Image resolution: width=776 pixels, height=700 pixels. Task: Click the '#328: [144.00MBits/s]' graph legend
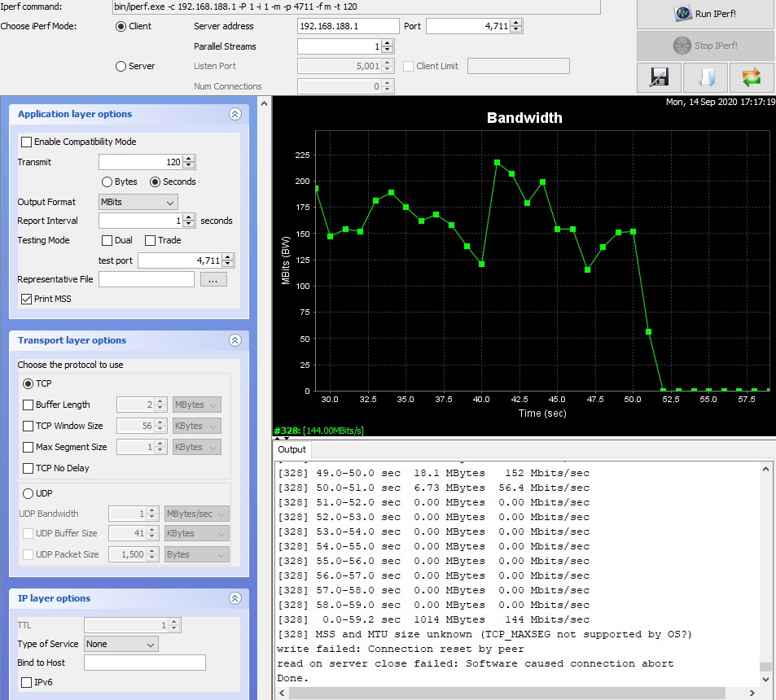pyautogui.click(x=318, y=431)
